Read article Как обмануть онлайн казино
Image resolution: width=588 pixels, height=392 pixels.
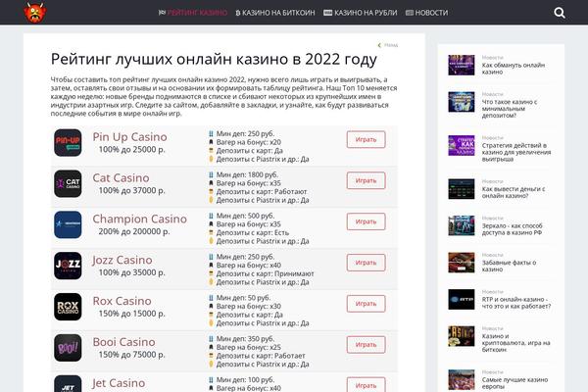click(513, 69)
